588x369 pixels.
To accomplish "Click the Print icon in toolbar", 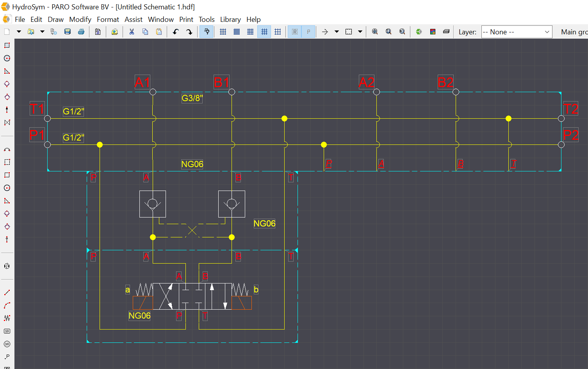I will tap(81, 32).
